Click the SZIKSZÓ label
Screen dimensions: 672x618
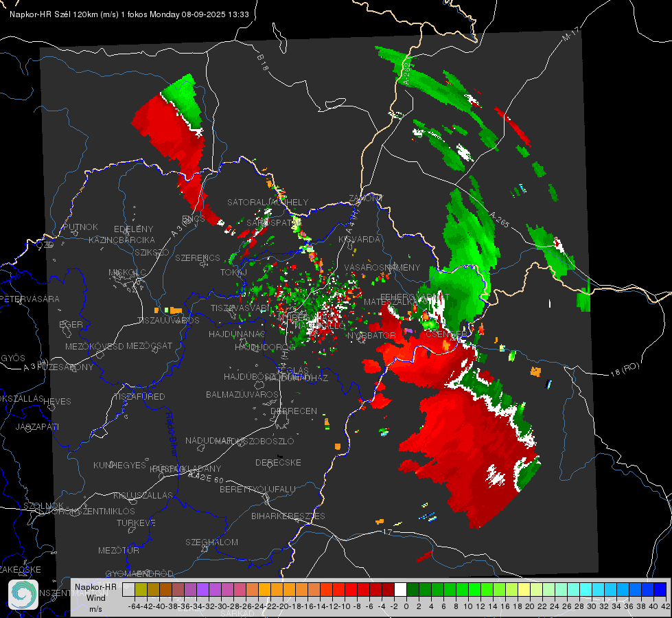152,252
